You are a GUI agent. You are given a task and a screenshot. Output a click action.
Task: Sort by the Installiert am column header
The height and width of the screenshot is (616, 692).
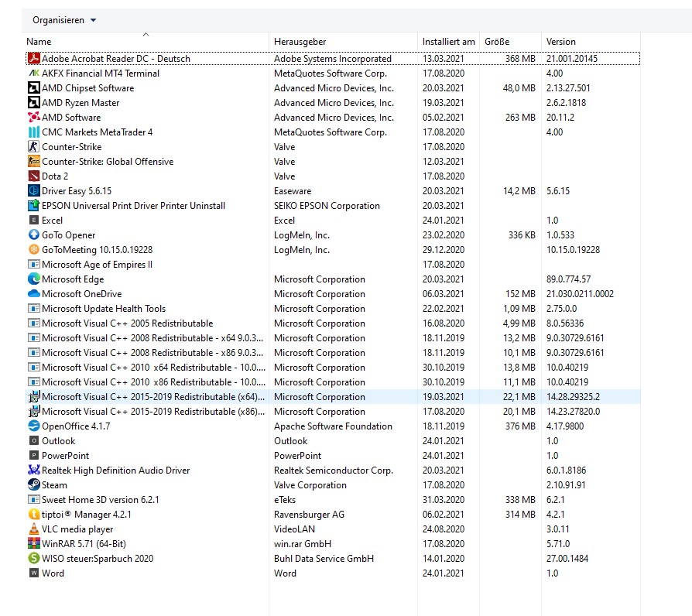tap(448, 42)
